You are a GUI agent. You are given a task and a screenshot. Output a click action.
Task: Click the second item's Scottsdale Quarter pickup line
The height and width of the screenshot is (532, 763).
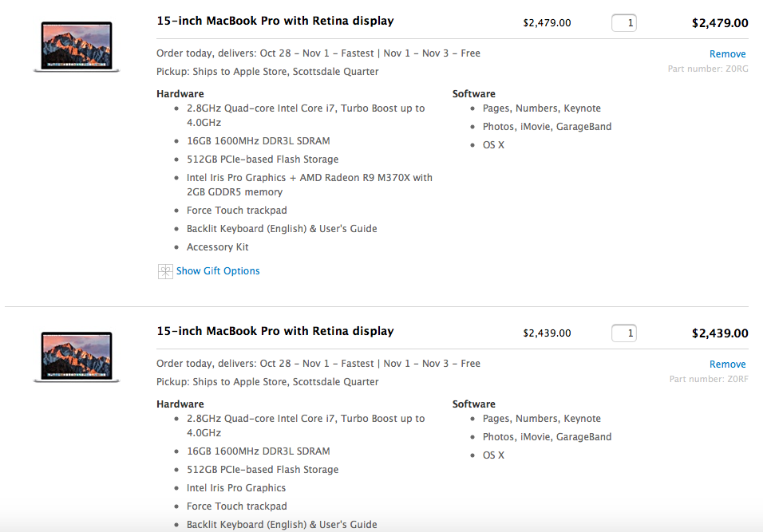click(267, 382)
